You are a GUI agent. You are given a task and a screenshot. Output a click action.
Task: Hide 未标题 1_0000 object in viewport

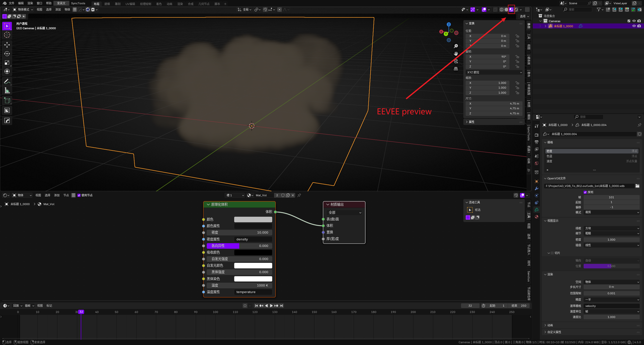point(634,26)
